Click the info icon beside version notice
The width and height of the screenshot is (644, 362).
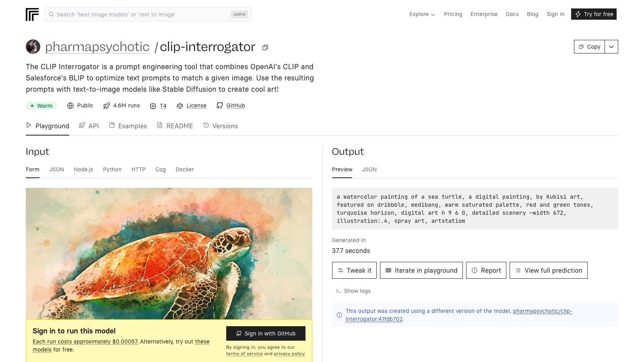(339, 315)
